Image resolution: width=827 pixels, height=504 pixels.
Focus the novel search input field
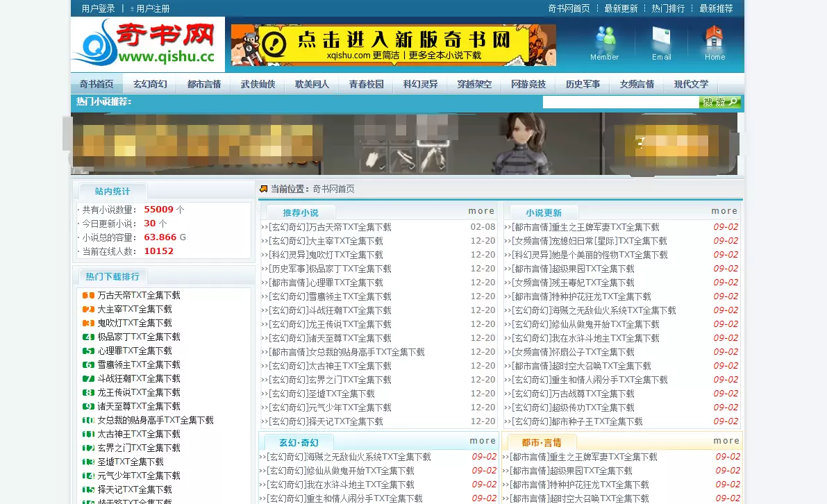[x=621, y=102]
